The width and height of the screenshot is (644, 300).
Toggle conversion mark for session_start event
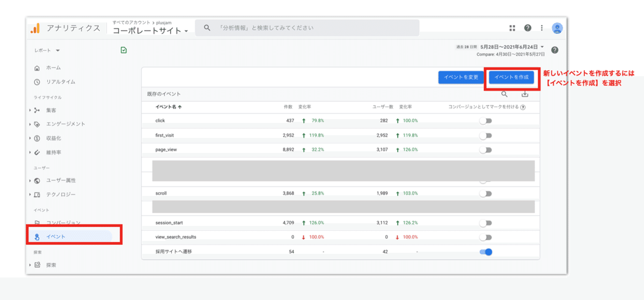coord(486,223)
